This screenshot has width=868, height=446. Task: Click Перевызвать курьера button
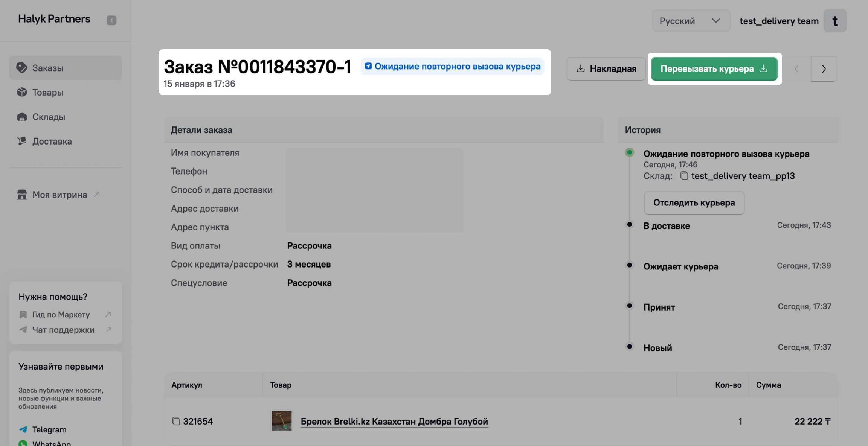[714, 69]
